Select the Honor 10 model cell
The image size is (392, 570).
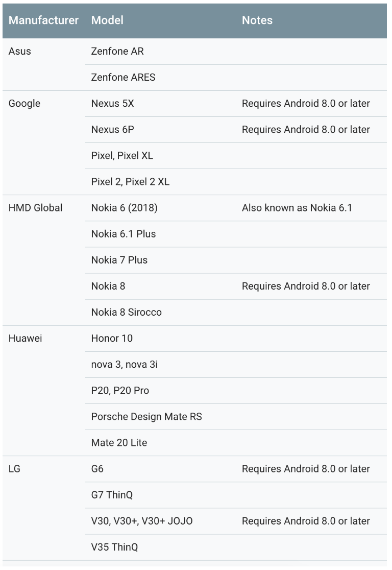[112, 339]
